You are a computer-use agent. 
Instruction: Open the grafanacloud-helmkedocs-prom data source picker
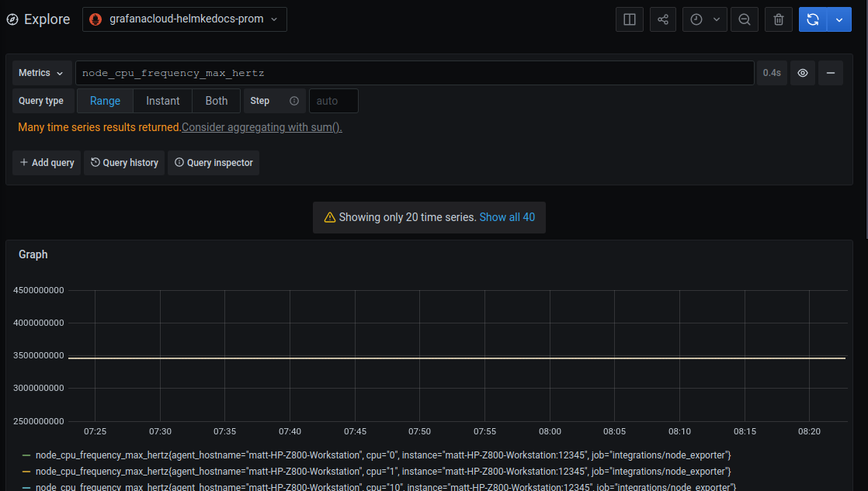(x=184, y=19)
